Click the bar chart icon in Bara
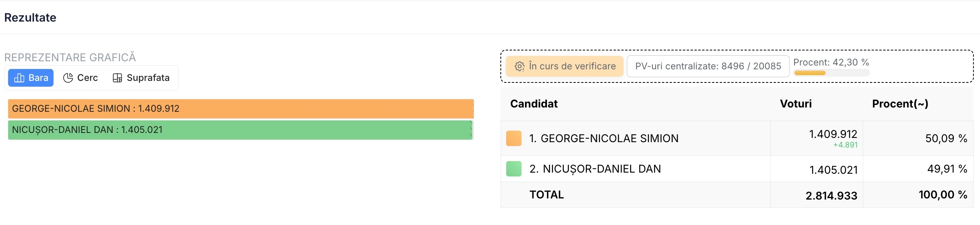Image resolution: width=980 pixels, height=225 pixels. click(19, 78)
